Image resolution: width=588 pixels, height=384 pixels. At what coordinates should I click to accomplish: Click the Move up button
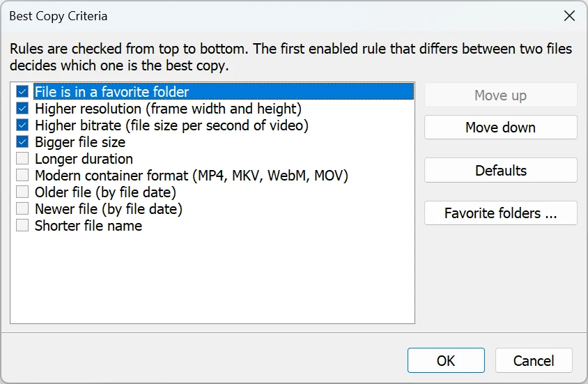pyautogui.click(x=501, y=95)
